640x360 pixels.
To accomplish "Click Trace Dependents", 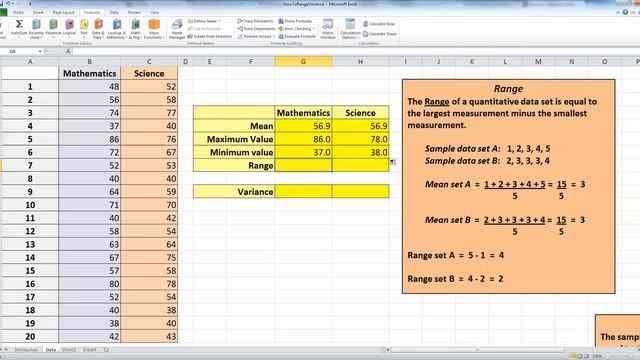I will pyautogui.click(x=257, y=29).
